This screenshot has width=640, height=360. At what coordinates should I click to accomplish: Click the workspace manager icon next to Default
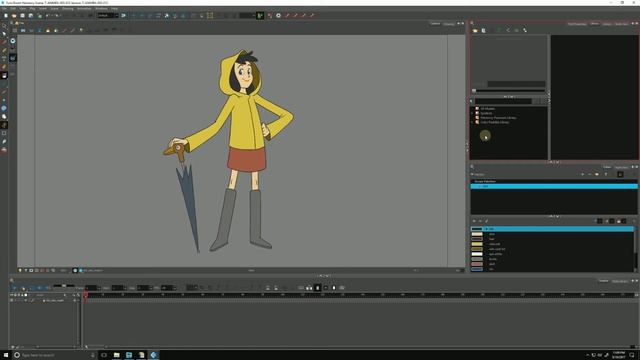(x=123, y=16)
